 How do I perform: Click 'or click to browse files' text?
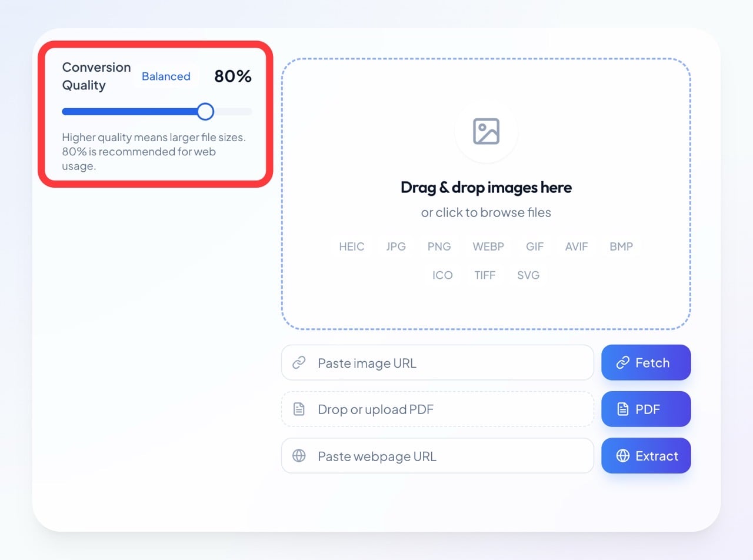[486, 212]
